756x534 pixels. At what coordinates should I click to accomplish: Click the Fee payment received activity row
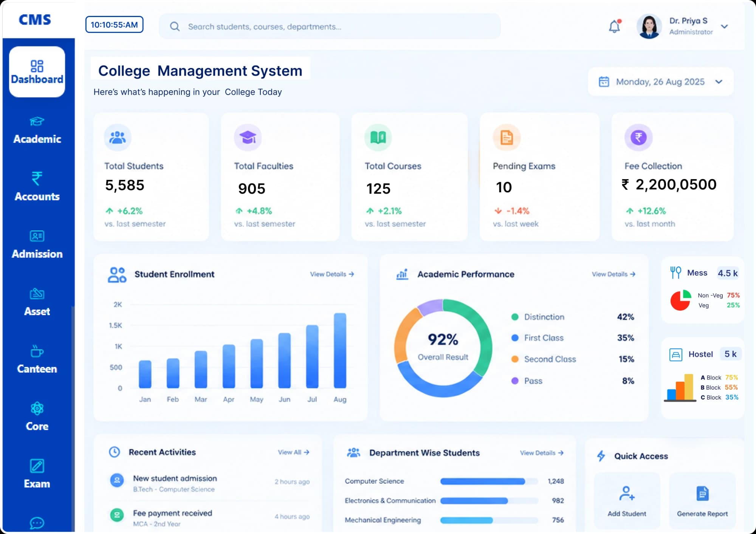click(210, 518)
